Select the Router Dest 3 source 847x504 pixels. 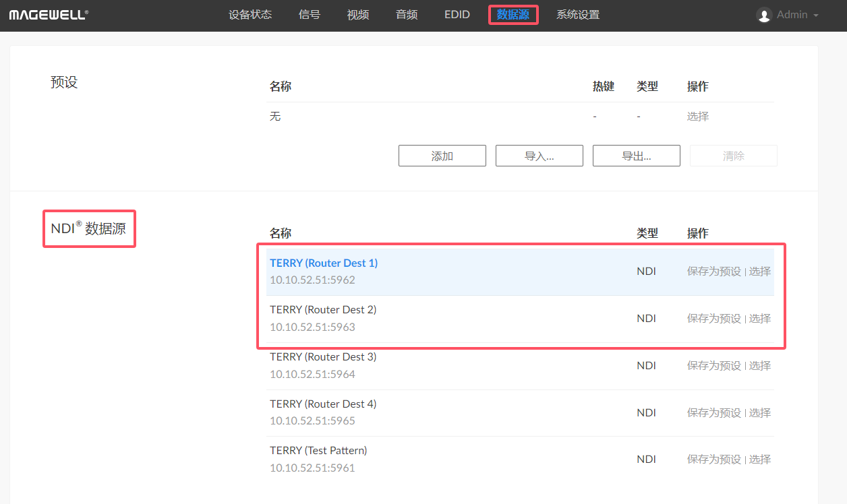tap(760, 366)
